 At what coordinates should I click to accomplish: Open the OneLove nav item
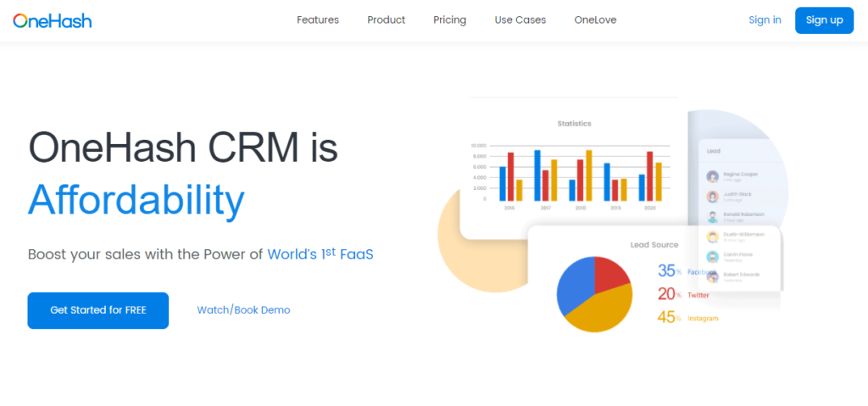pos(595,20)
